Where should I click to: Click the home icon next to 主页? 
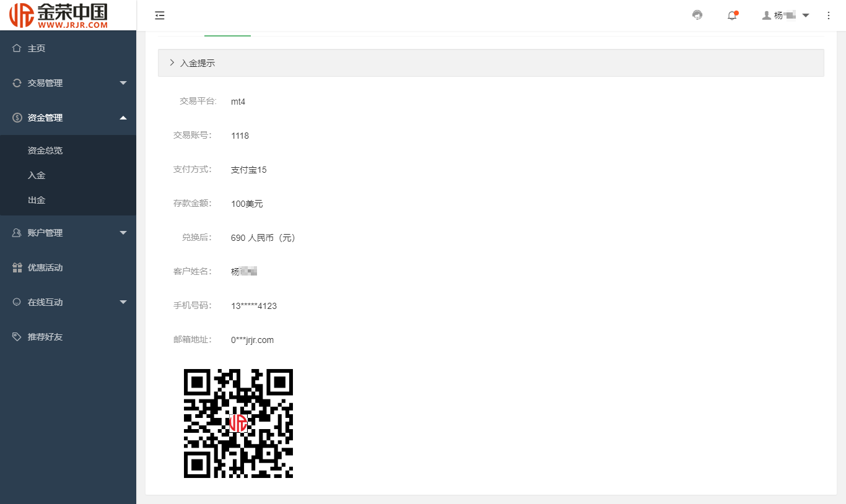pyautogui.click(x=17, y=48)
